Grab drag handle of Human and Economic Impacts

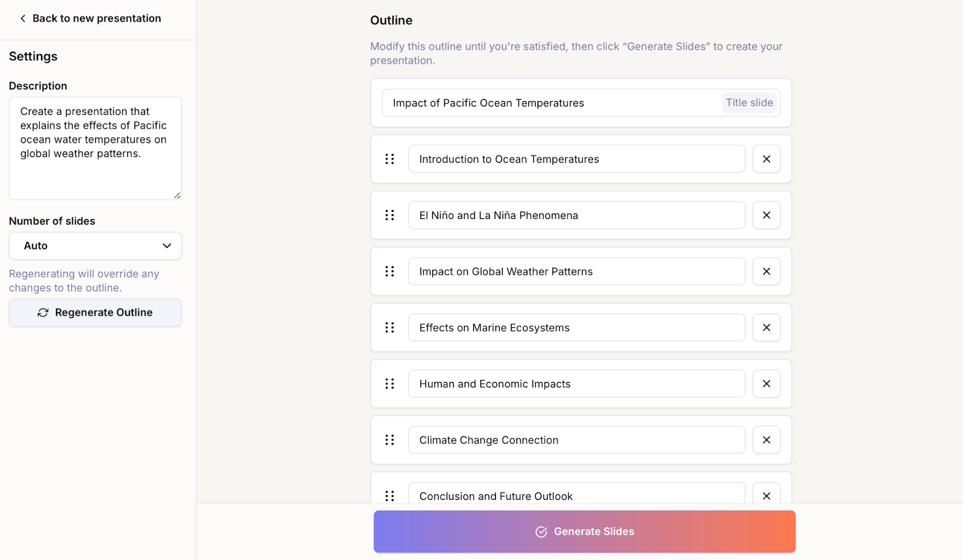pos(390,384)
